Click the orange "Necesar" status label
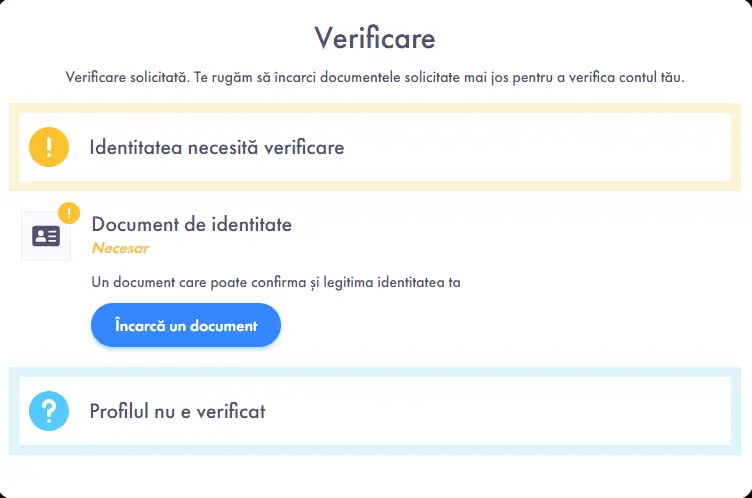This screenshot has width=752, height=498. [x=120, y=248]
